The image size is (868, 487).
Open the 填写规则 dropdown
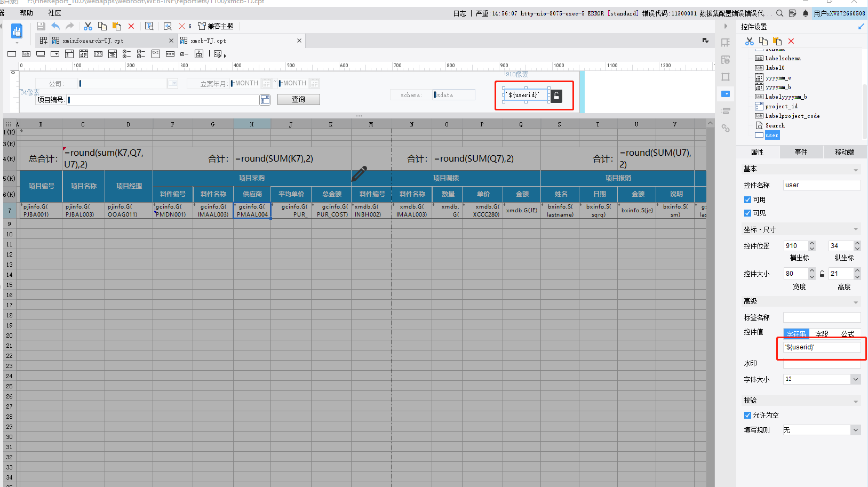856,430
